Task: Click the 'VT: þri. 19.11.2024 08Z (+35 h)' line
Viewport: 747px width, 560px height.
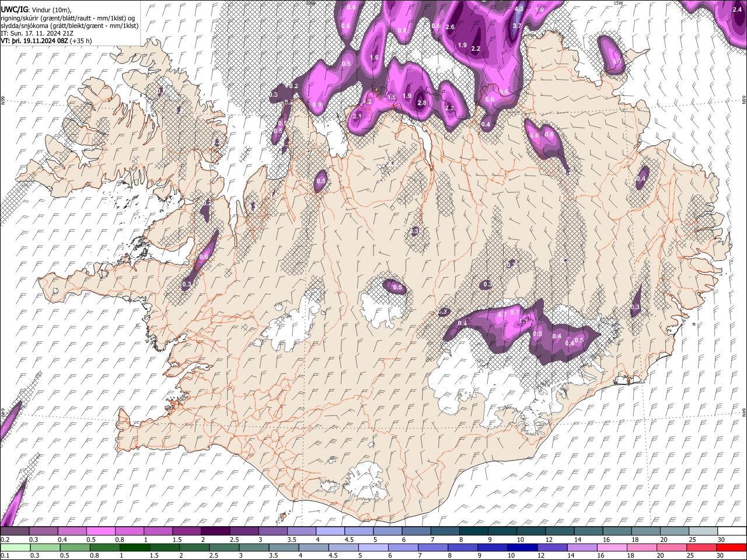Action: point(46,41)
